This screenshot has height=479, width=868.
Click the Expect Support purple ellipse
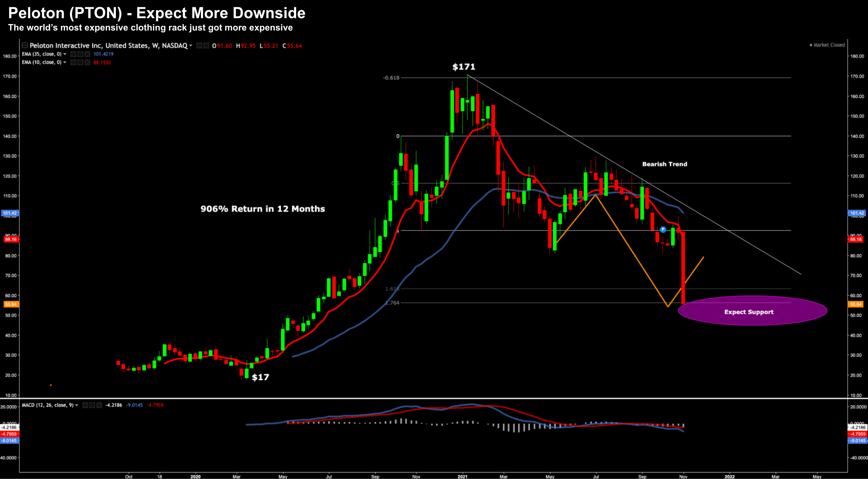752,311
